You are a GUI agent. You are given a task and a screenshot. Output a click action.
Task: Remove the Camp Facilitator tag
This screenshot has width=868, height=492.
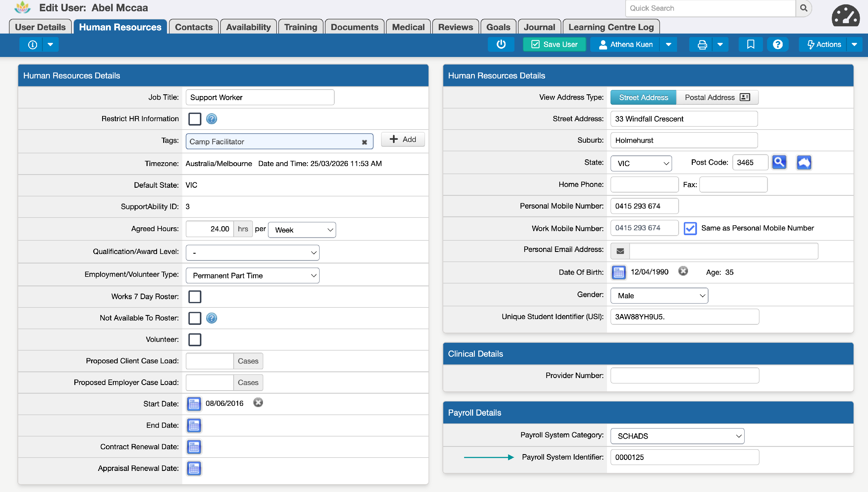tap(364, 142)
